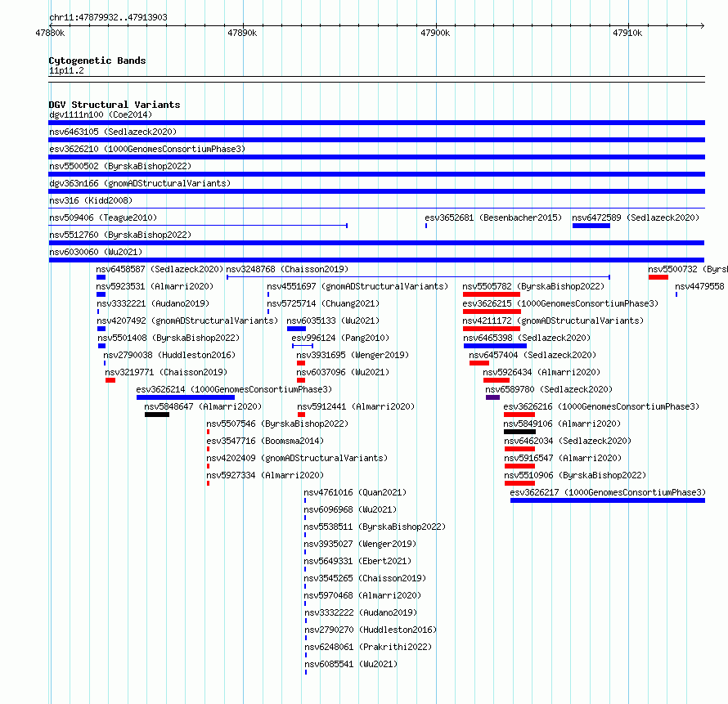Select nsv4211172 (gnomADStructuralVariants) label
728x704 pixels.
click(x=553, y=321)
